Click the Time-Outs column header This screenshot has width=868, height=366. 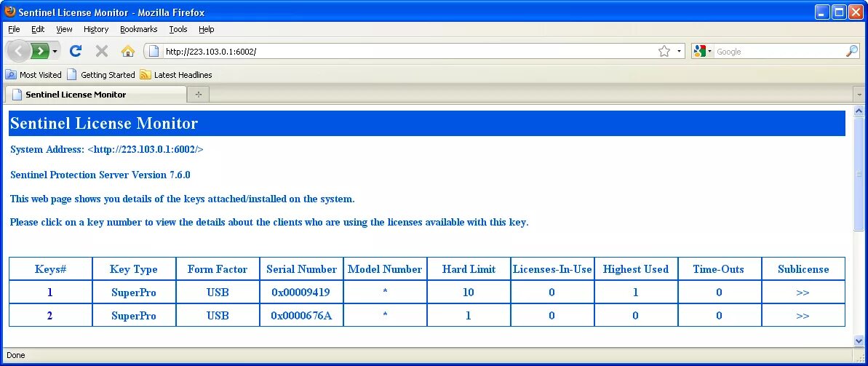[x=719, y=269]
